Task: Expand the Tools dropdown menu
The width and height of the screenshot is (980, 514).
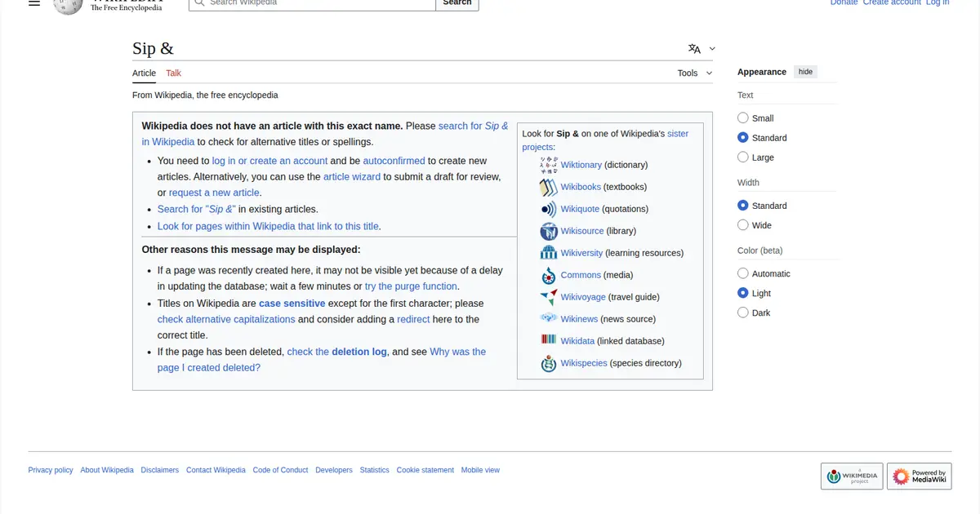Action: [x=694, y=73]
